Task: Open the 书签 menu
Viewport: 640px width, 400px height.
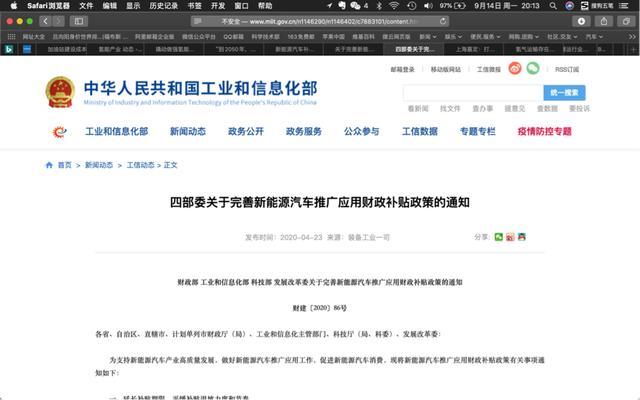Action: coord(195,6)
